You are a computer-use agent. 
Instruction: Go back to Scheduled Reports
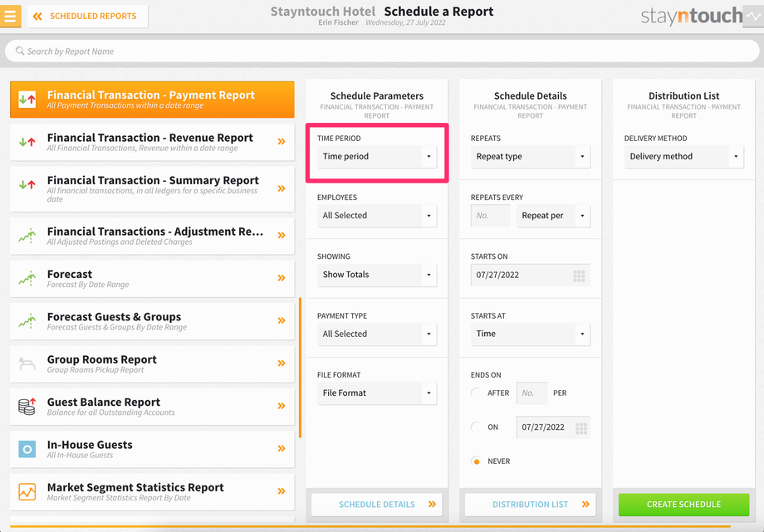click(88, 16)
